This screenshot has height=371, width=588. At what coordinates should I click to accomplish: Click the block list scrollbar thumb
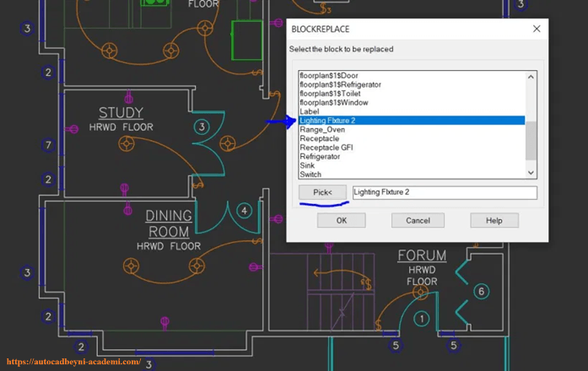(531, 141)
